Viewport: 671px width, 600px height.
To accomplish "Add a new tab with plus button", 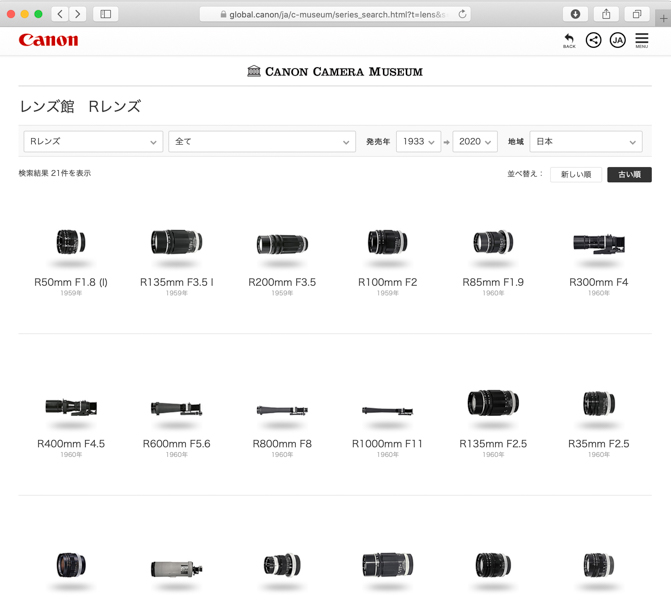I will tap(663, 18).
